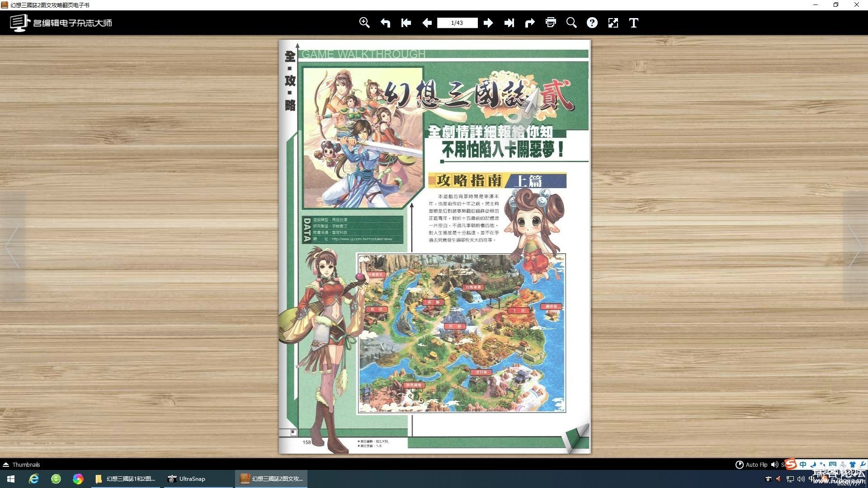
Task: Switch to UltraSnap in the taskbar
Action: (x=187, y=479)
